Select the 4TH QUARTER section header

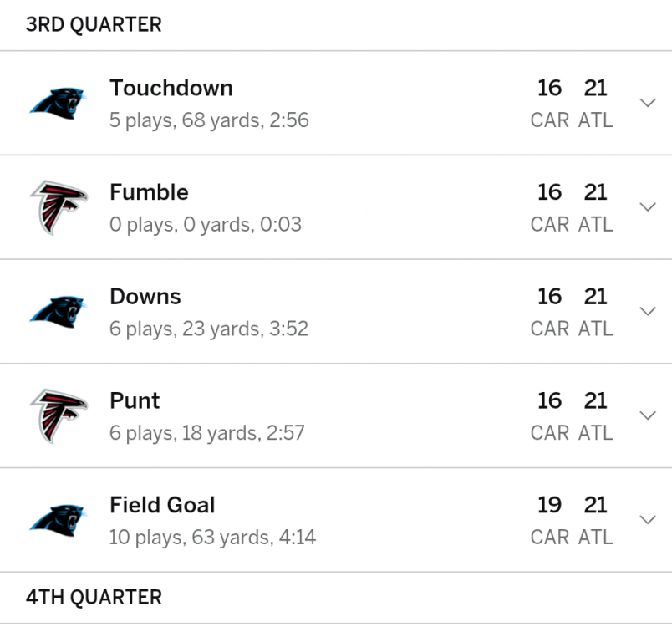tap(94, 598)
